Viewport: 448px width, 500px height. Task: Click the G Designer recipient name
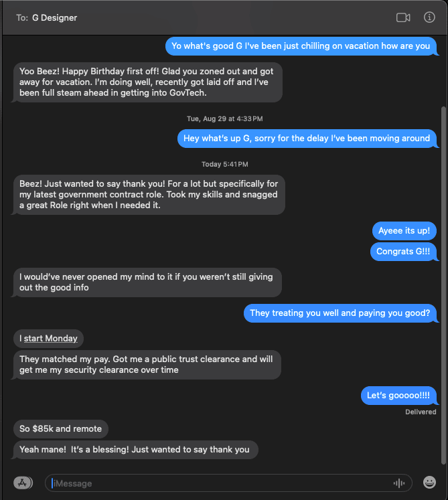tap(55, 18)
